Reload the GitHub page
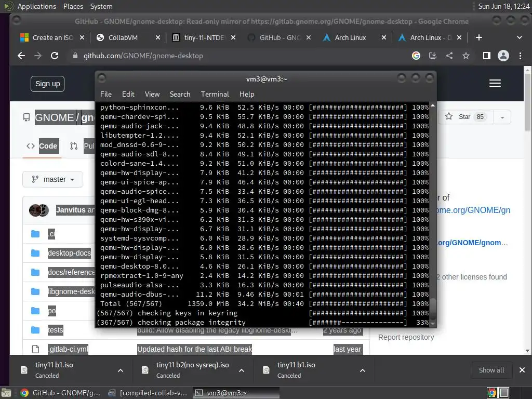 (x=55, y=56)
